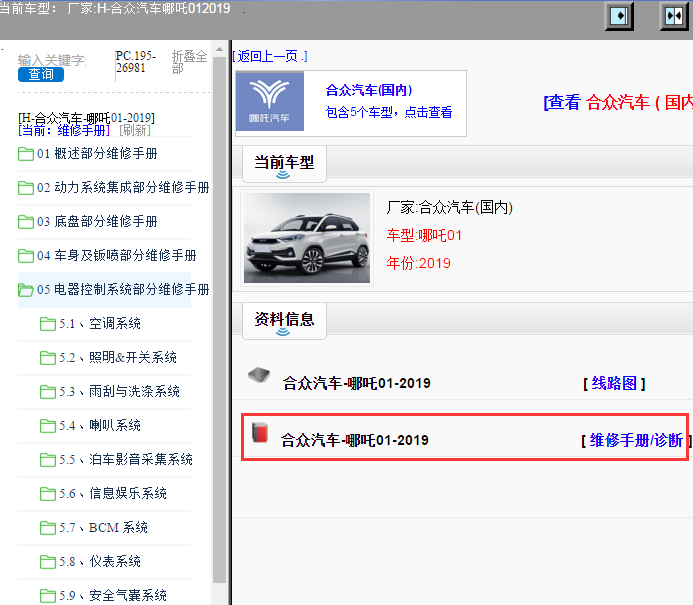
Task: Click the keyword input field
Action: [52, 60]
